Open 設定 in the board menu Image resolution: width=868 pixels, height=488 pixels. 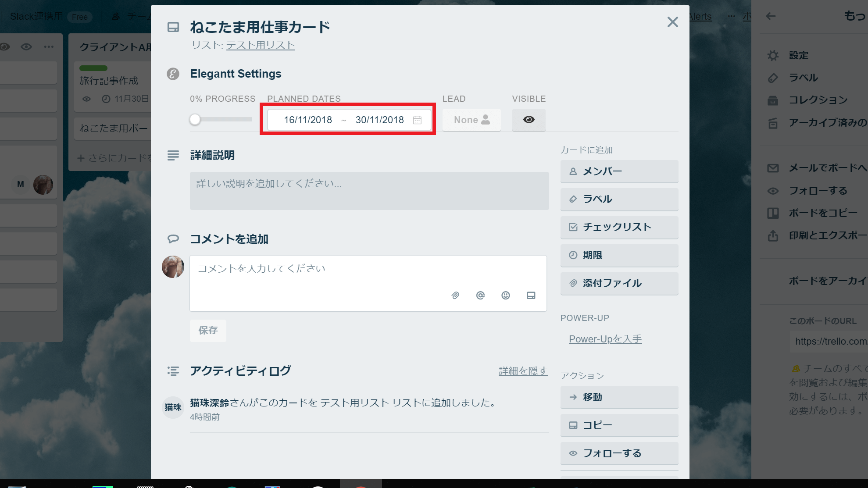click(x=798, y=55)
